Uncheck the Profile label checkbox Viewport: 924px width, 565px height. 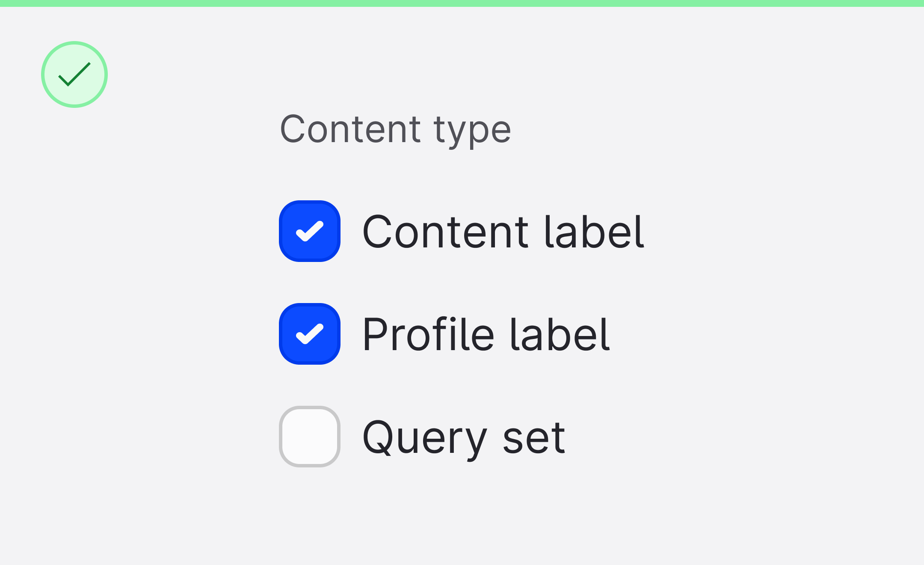310,334
